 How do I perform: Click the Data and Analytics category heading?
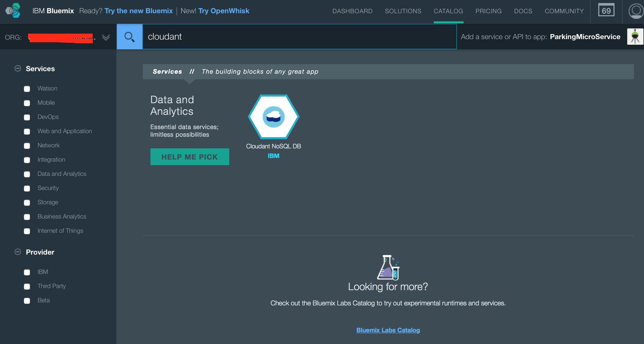[x=172, y=105]
